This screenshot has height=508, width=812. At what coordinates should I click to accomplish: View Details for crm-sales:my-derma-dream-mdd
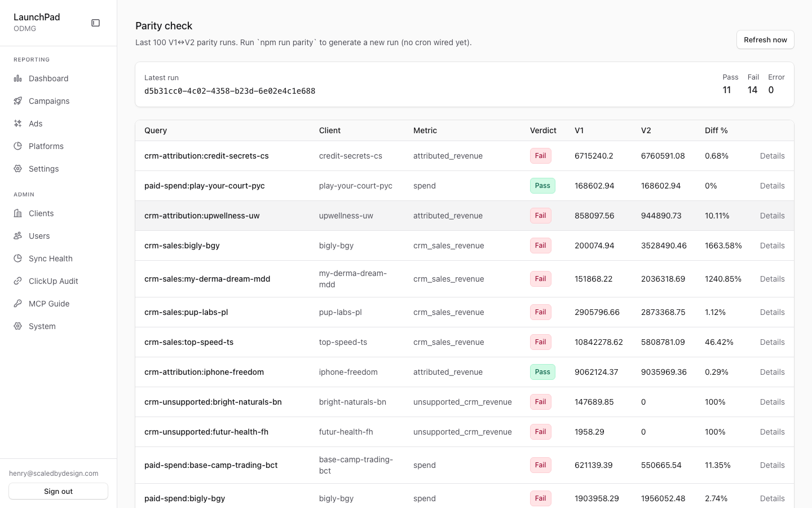click(772, 279)
